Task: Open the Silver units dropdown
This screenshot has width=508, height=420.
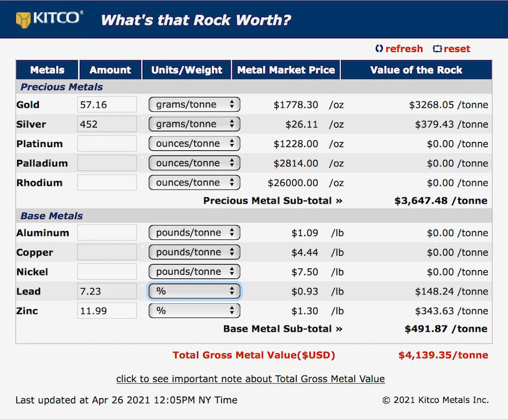Action: click(194, 124)
